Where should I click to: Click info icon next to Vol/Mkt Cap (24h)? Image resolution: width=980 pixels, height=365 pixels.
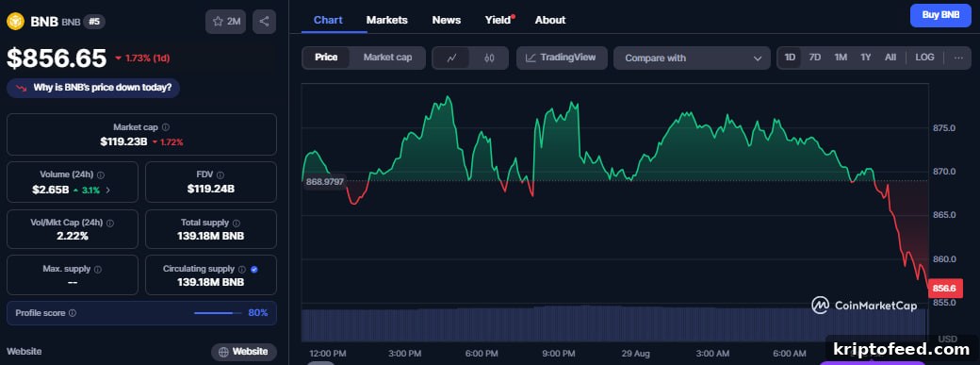110,223
